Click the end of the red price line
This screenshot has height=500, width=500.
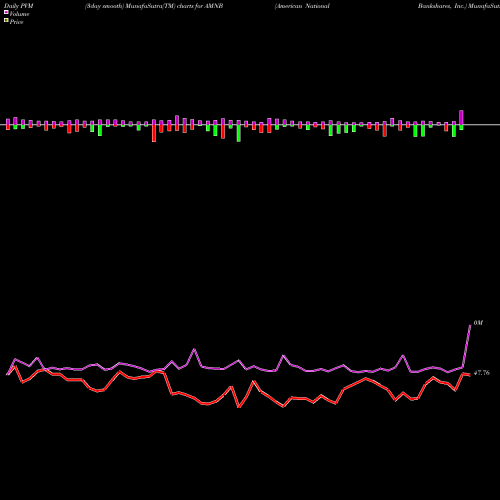click(x=469, y=375)
